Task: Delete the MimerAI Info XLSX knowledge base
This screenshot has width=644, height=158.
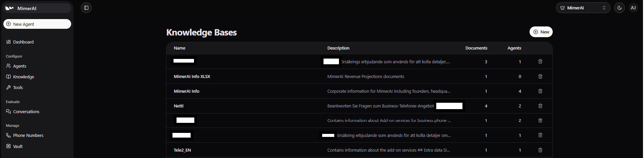Action: pyautogui.click(x=540, y=76)
